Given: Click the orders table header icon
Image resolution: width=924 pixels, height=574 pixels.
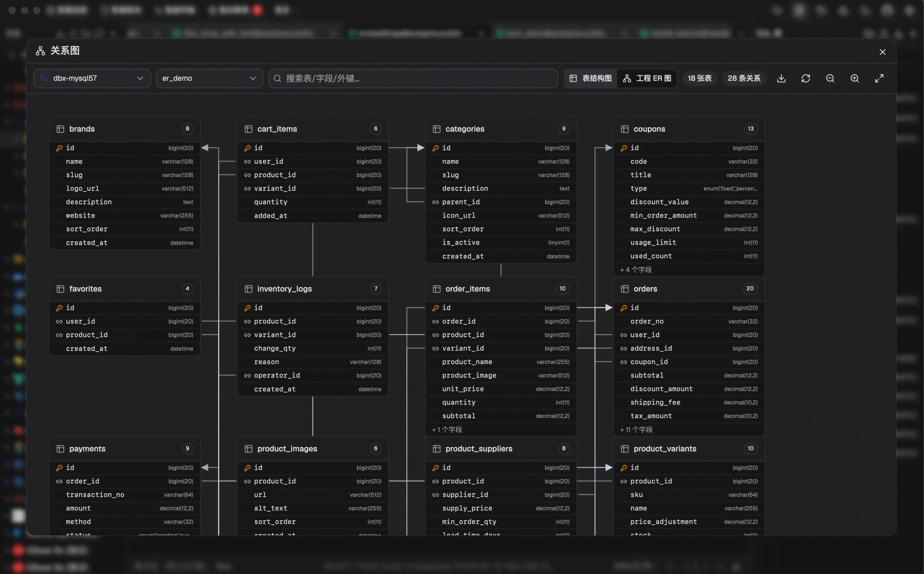Looking at the screenshot, I should 625,289.
